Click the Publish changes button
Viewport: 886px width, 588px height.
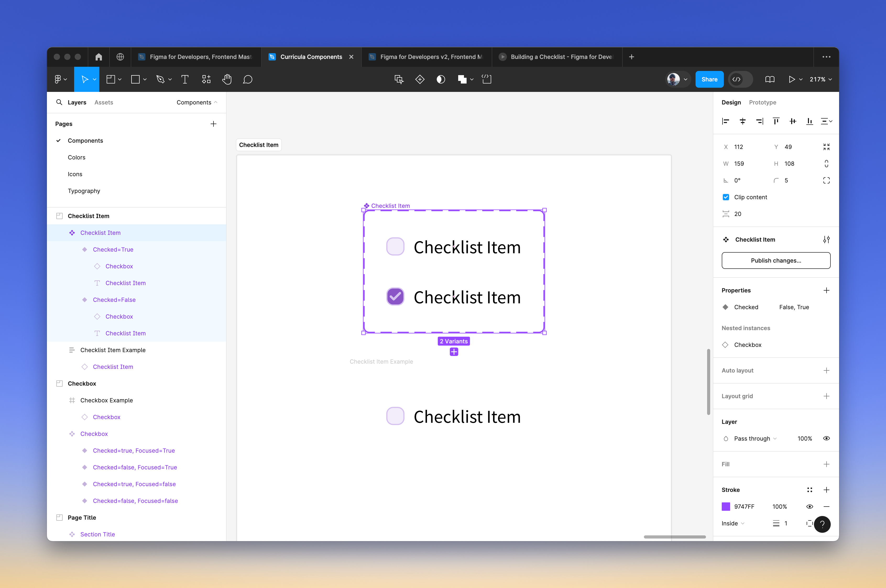[x=776, y=260]
